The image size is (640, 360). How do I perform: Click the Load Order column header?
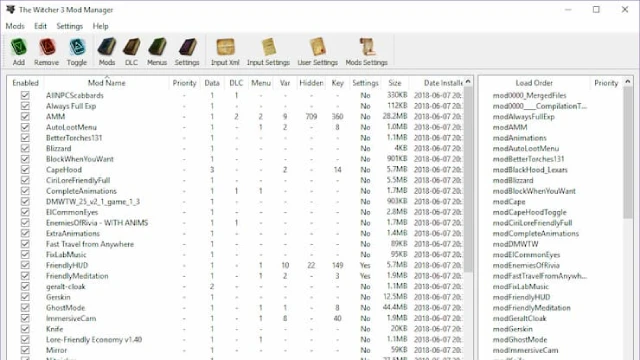click(x=534, y=83)
